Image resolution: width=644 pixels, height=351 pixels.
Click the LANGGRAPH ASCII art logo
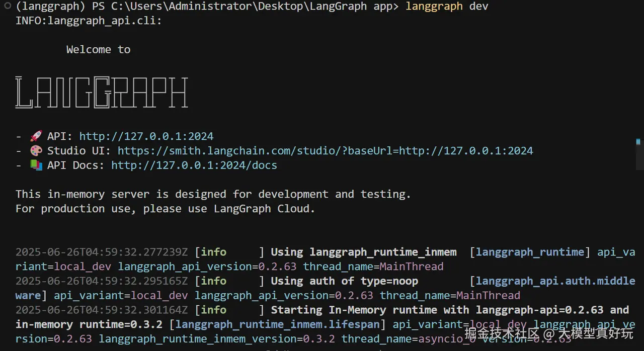click(x=102, y=92)
